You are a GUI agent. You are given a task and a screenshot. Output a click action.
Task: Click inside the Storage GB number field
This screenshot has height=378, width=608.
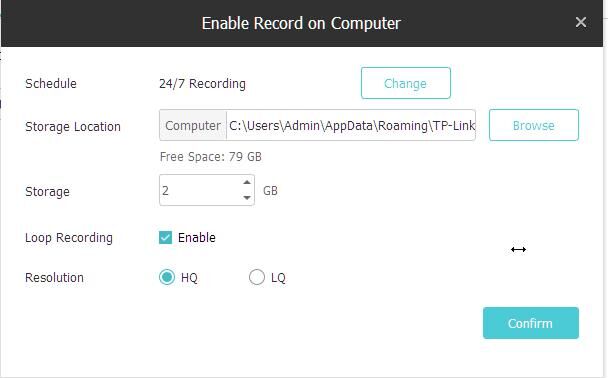pos(200,190)
